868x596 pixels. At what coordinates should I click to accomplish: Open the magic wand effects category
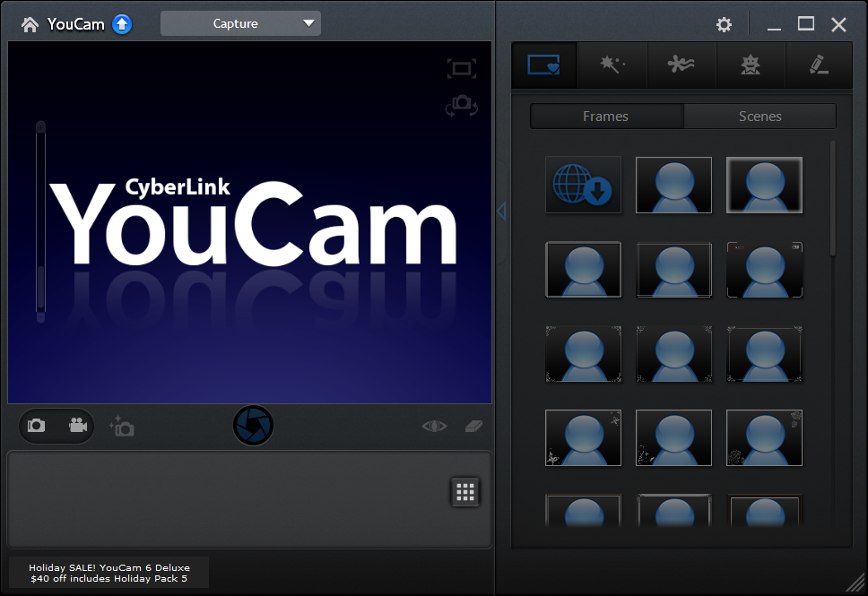(612, 65)
